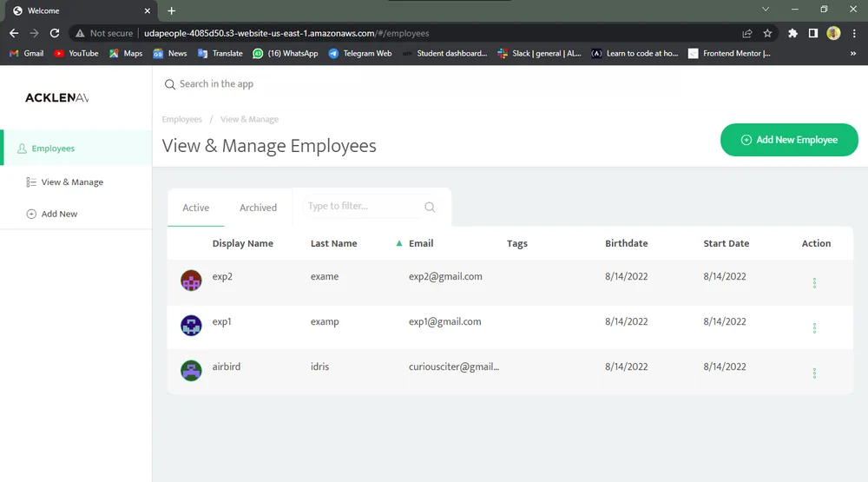Open action menu for airbird row
Viewport: 868px width, 482px height.
(x=814, y=373)
